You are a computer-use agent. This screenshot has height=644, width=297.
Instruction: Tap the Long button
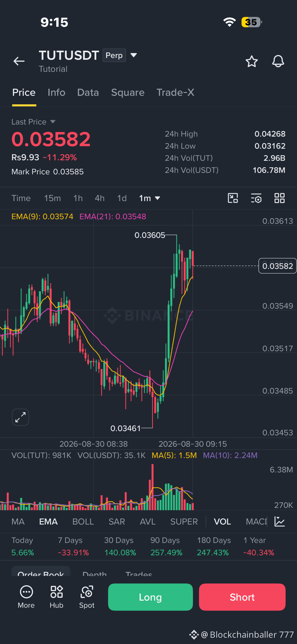150,597
